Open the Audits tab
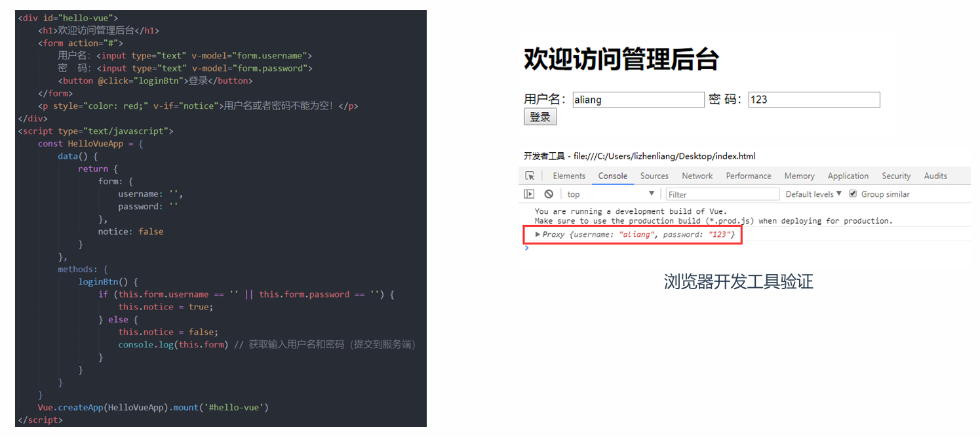 coord(935,176)
